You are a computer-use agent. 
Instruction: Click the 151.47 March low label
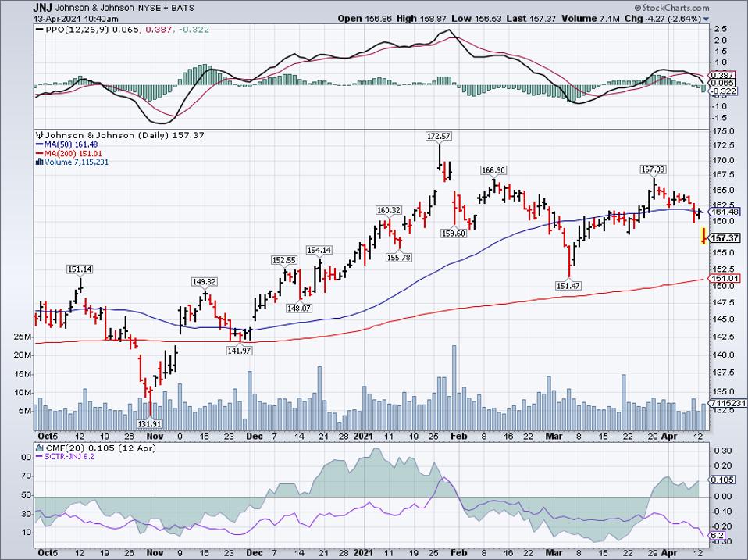pyautogui.click(x=568, y=286)
